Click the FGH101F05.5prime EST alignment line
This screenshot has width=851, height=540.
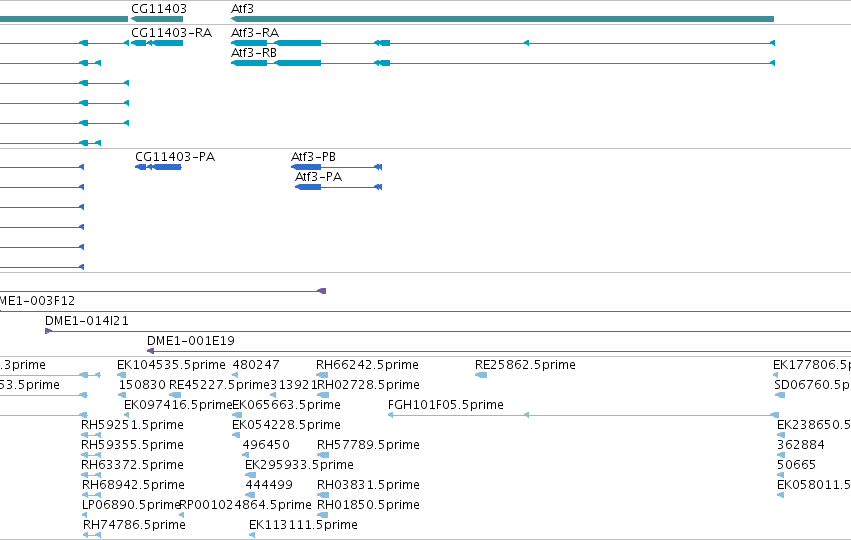tap(583, 415)
